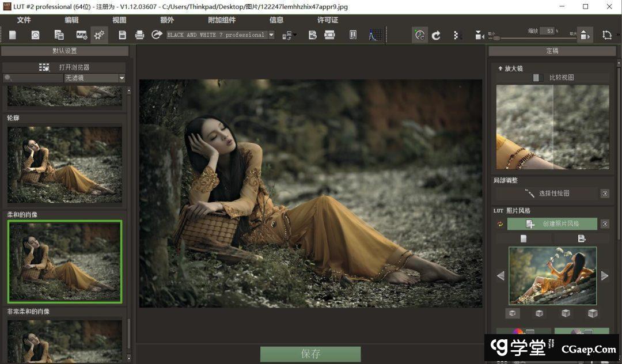
Task: Toggle the 选择性绘图 enable button on right
Action: [605, 194]
